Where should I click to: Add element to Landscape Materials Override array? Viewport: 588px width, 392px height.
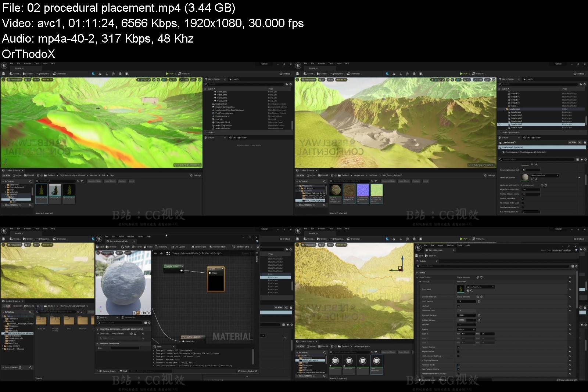pyautogui.click(x=542, y=185)
